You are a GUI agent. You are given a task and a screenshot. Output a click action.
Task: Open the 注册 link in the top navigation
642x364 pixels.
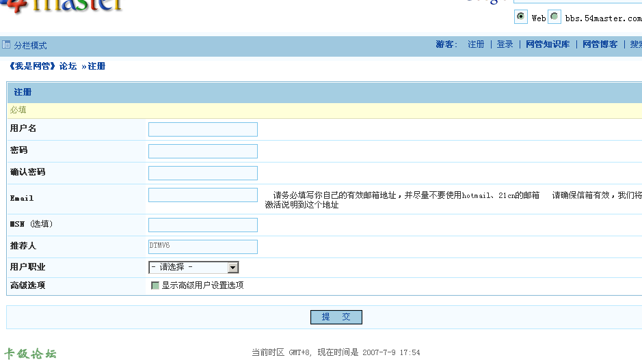476,44
